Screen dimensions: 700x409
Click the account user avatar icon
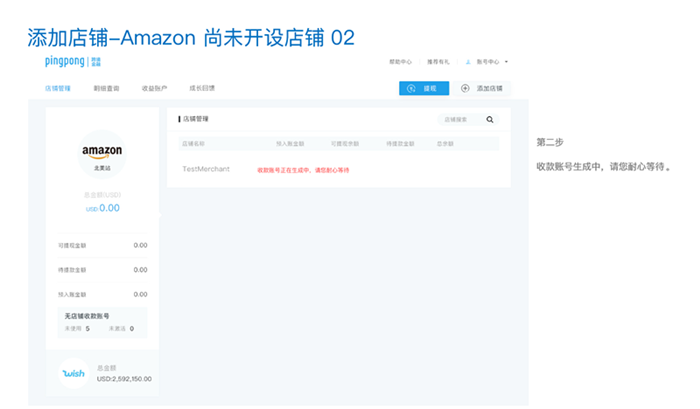(x=468, y=62)
